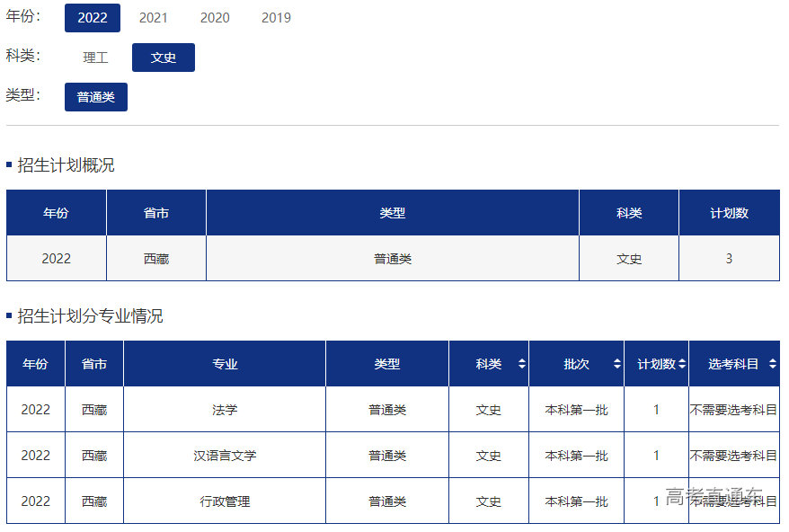Click the 专业 column header
The height and width of the screenshot is (532, 789).
pyautogui.click(x=225, y=364)
